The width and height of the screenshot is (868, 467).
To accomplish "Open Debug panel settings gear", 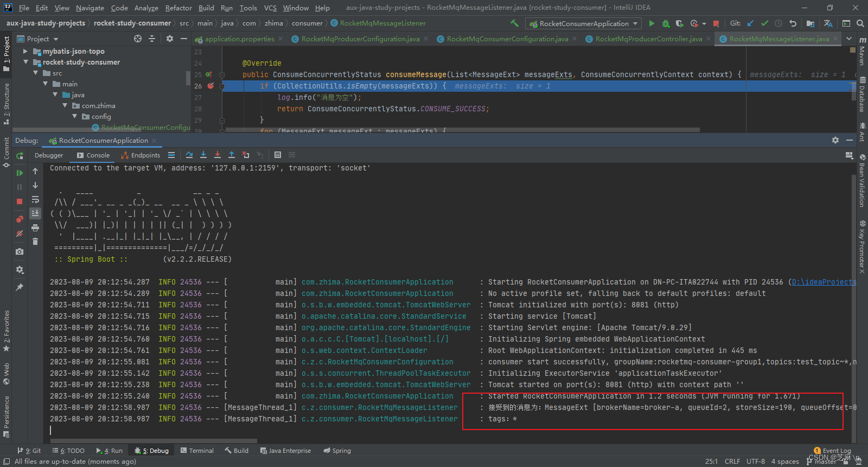I will tap(835, 140).
